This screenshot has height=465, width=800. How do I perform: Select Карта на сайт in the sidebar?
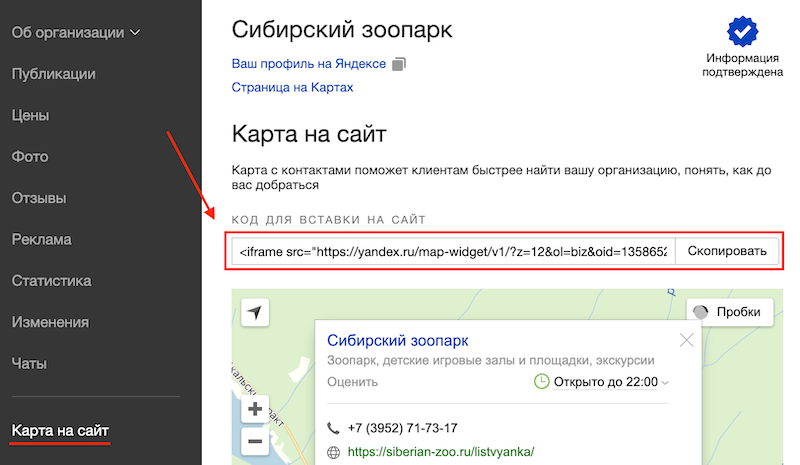point(60,431)
